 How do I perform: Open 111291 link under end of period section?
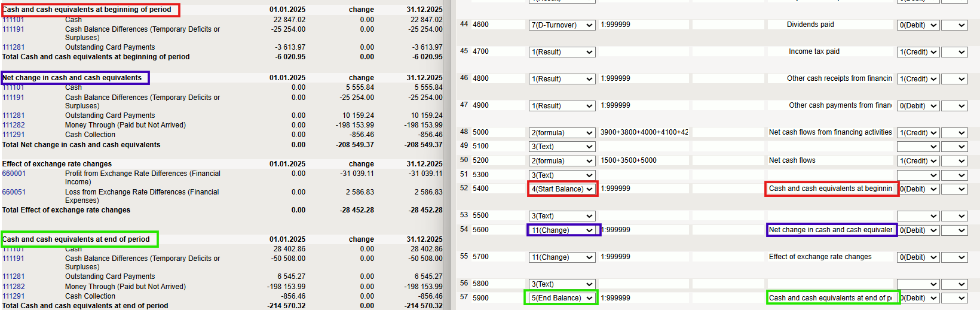[x=14, y=296]
